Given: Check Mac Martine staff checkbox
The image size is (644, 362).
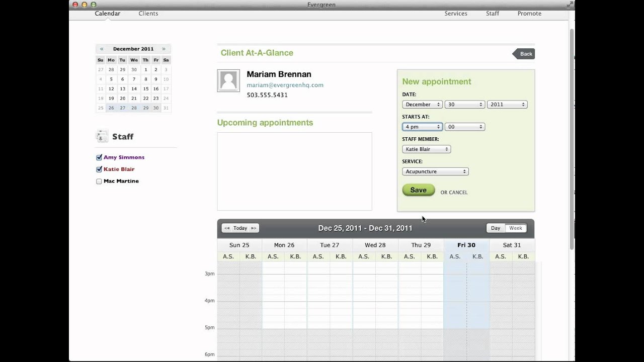Looking at the screenshot, I should [x=99, y=182].
